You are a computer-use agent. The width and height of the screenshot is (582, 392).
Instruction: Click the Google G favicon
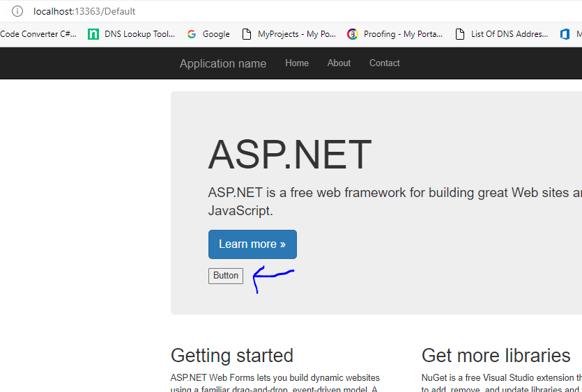(x=192, y=34)
